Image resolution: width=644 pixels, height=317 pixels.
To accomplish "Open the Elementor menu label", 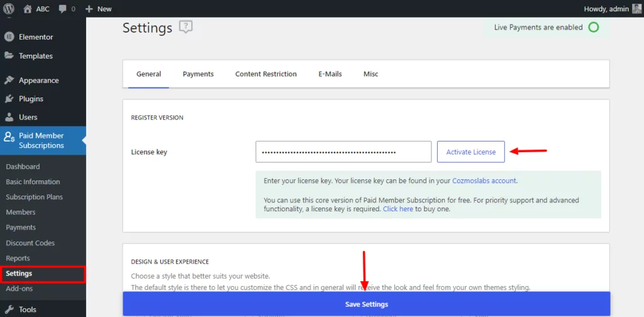I will (x=36, y=37).
